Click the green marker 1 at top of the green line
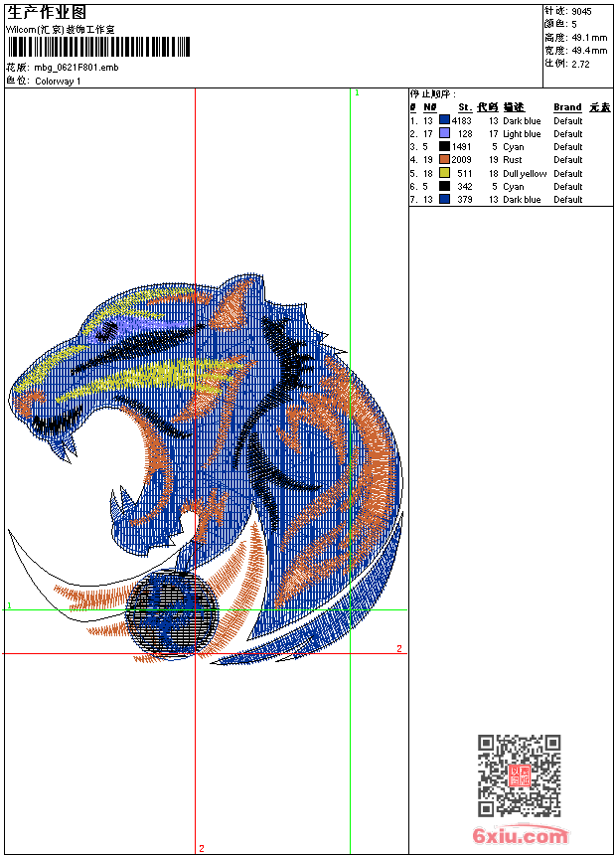Viewport: 616px width, 855px height. click(357, 92)
